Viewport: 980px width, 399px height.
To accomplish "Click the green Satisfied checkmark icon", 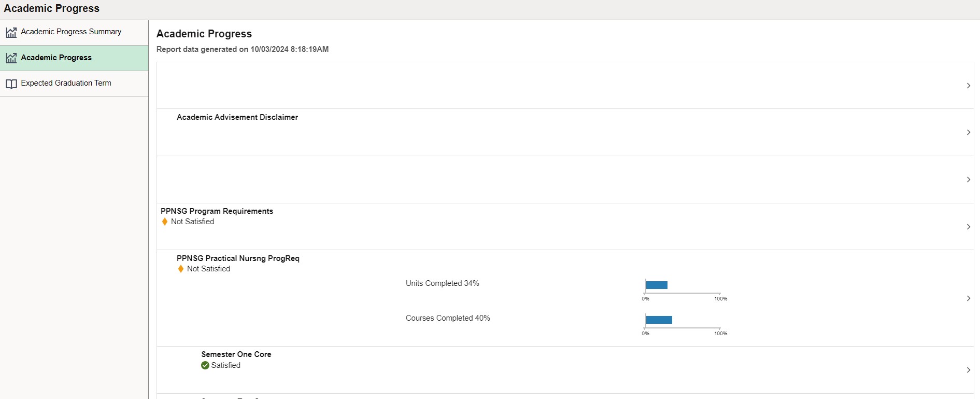I will [205, 365].
